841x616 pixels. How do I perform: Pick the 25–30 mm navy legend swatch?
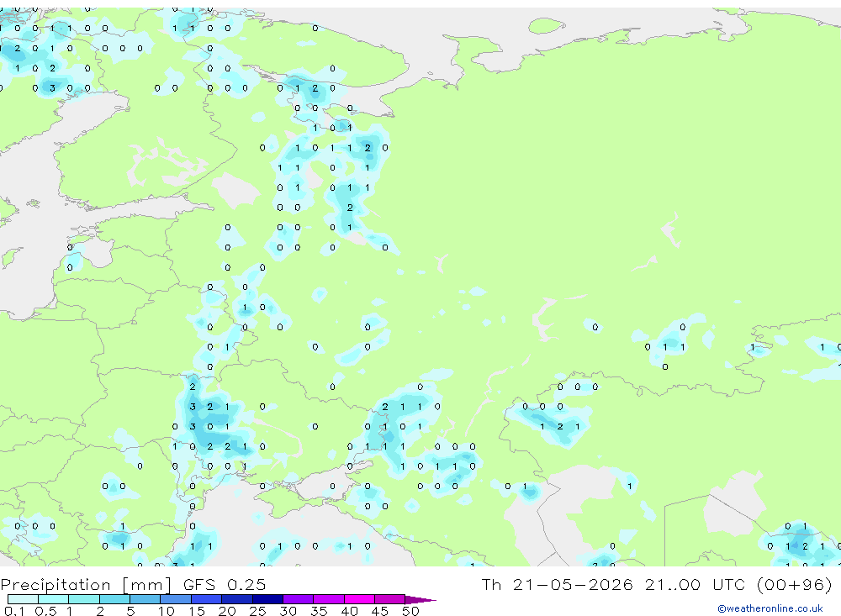click(267, 599)
